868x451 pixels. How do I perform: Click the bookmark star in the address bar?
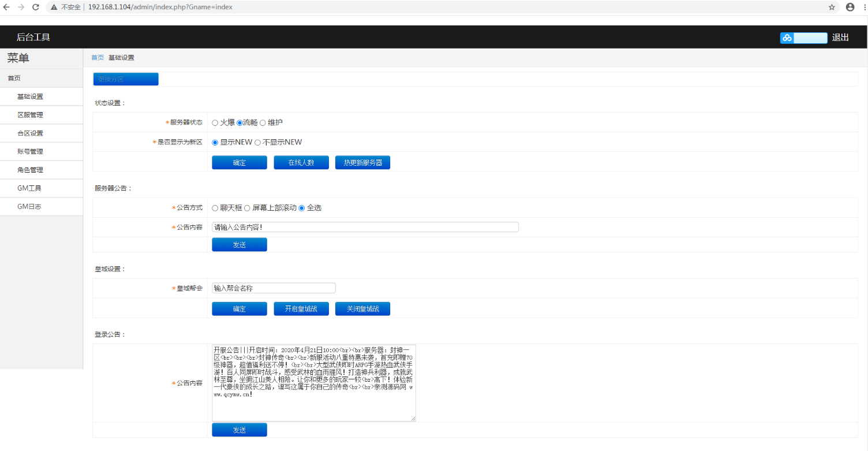pyautogui.click(x=832, y=7)
